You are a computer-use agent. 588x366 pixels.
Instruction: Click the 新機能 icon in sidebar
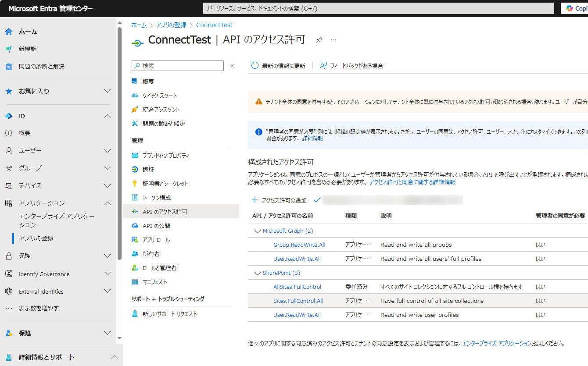pos(9,49)
